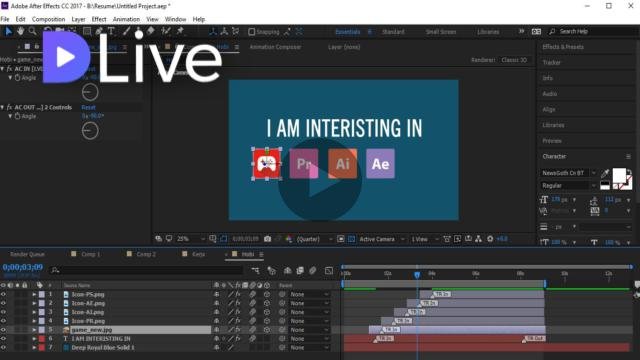Image resolution: width=640 pixels, height=360 pixels.
Task: Click the Search Help magnifier icon
Action: (552, 31)
